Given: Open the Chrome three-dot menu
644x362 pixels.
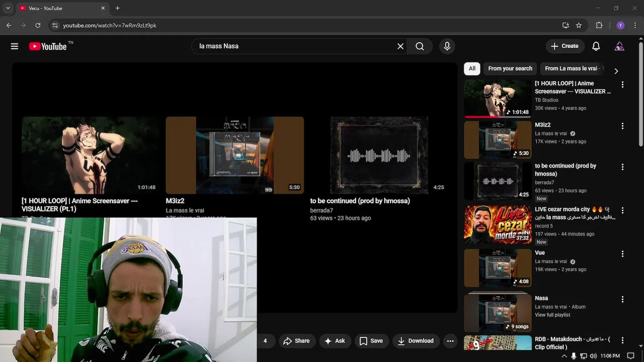Looking at the screenshot, I should pyautogui.click(x=634, y=25).
